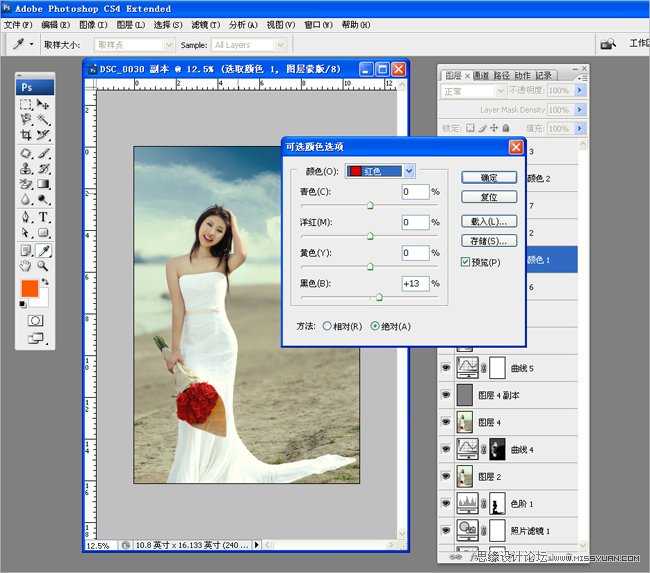This screenshot has height=573, width=650.
Task: Open the 颜色(O) color dropdown
Action: point(380,171)
